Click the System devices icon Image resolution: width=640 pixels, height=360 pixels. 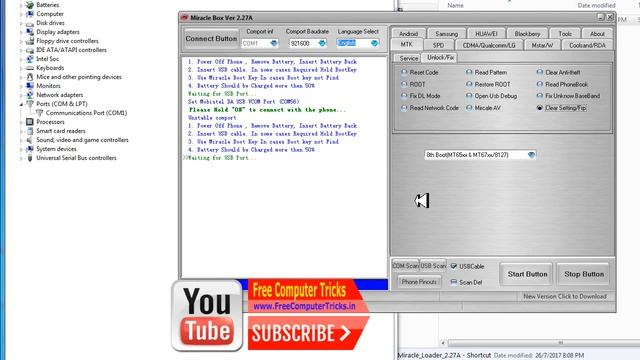(x=30, y=149)
